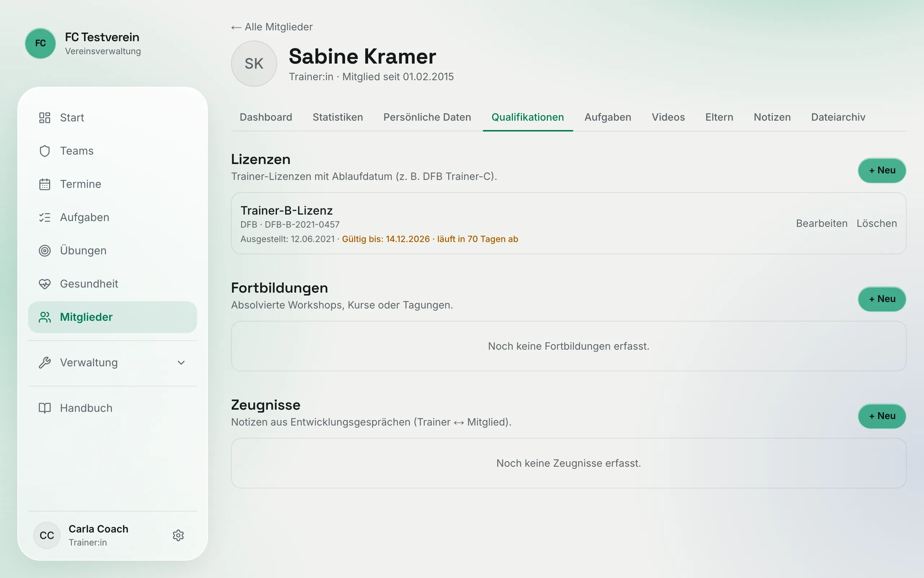Click the Handbuch book icon
The height and width of the screenshot is (578, 924).
click(45, 408)
